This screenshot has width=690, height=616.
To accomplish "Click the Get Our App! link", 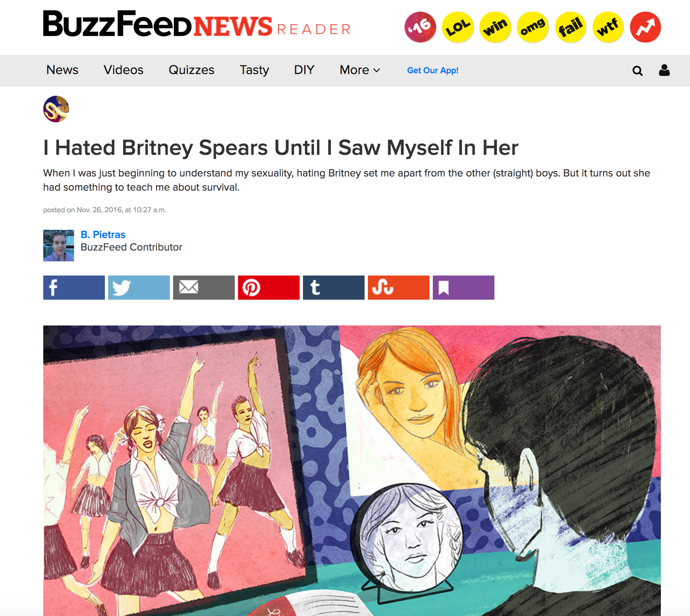I will (433, 70).
